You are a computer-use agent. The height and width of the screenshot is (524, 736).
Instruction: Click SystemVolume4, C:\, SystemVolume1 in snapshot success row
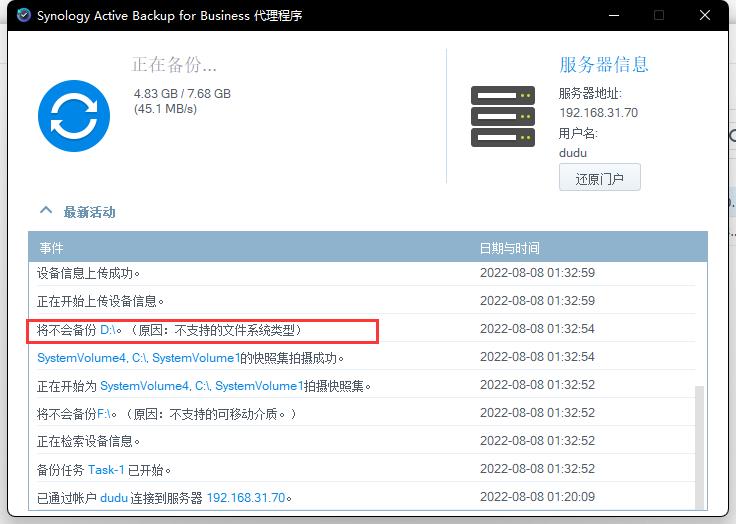point(138,358)
